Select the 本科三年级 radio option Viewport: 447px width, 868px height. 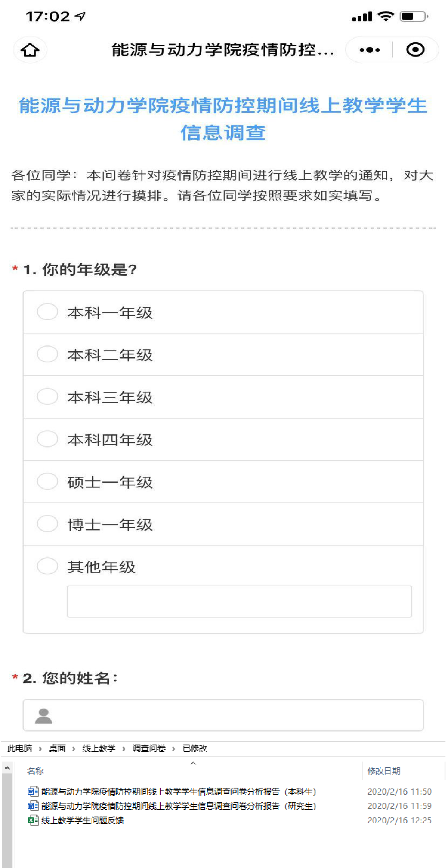47,396
